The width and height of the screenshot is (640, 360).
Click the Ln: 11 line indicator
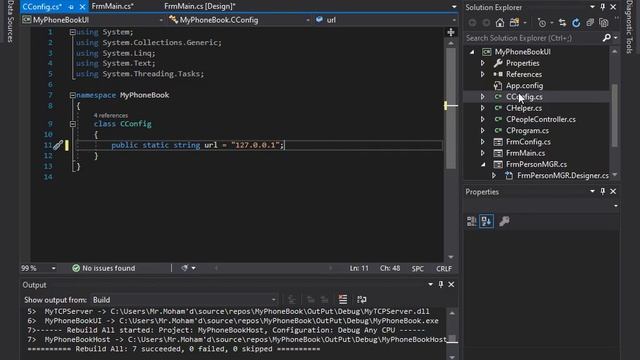point(359,269)
